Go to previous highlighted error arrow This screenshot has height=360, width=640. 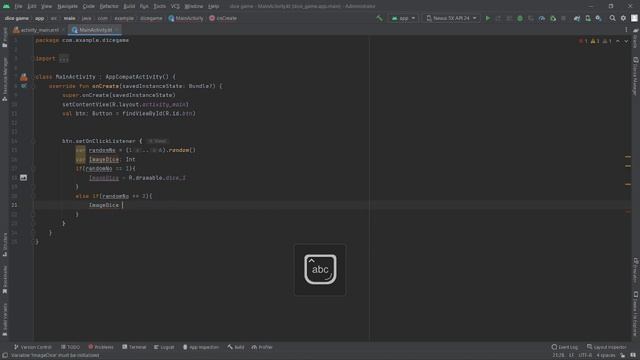pos(618,41)
